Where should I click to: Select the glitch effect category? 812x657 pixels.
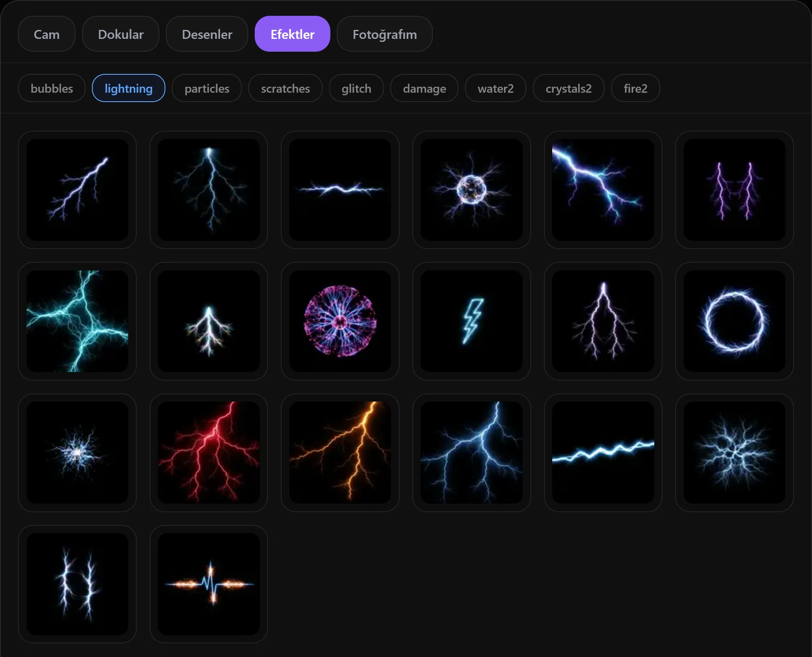pos(356,88)
